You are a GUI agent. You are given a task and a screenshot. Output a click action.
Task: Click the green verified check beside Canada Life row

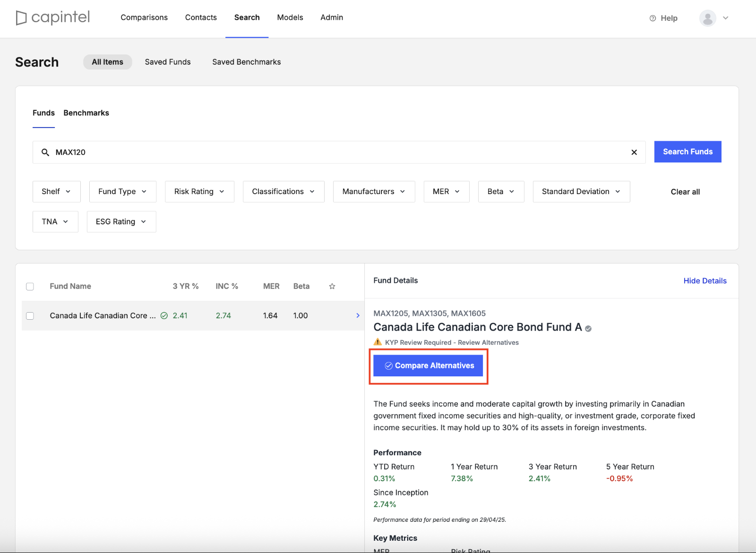point(164,315)
